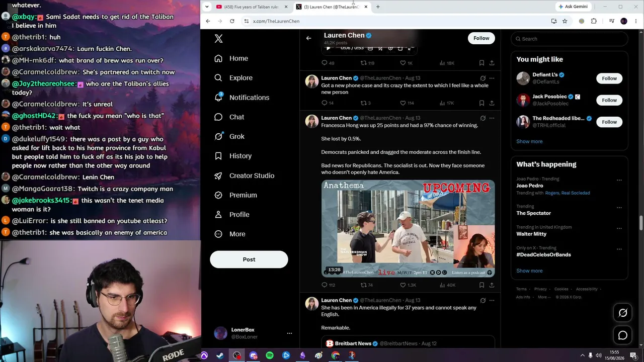This screenshot has height=362, width=644.
Task: Open Explore in the X sidebar
Action: (233, 78)
